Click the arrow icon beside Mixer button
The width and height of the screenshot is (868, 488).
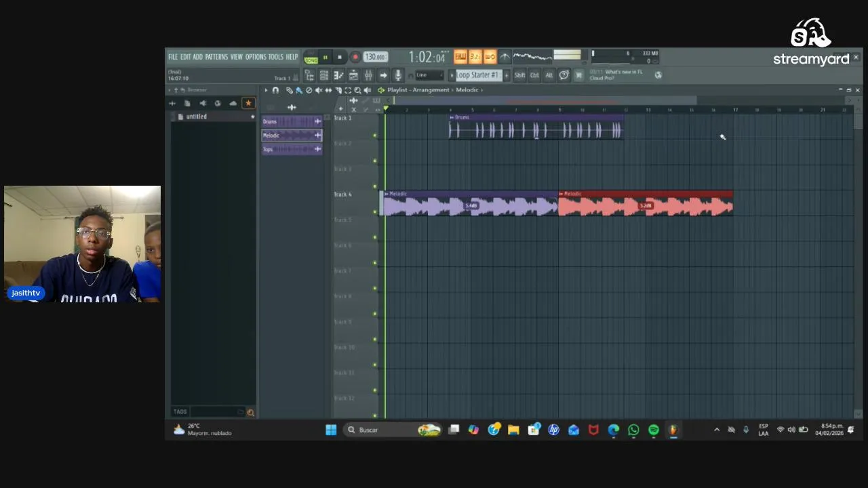point(383,75)
